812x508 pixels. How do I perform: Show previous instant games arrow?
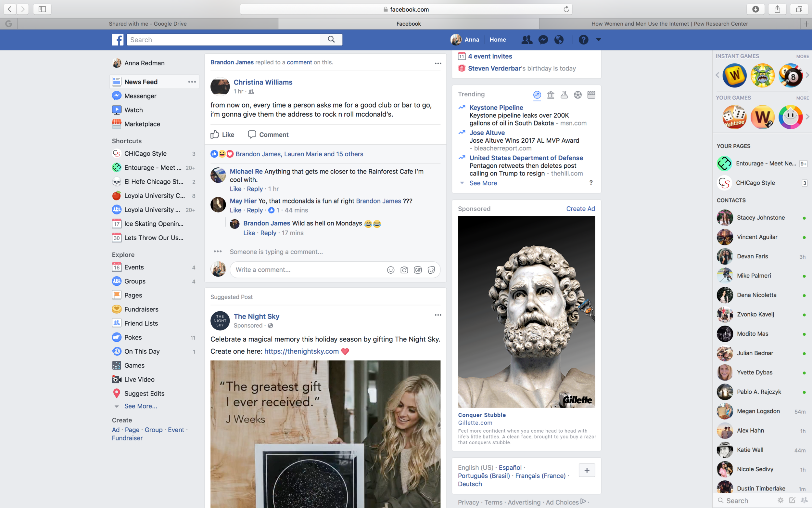tap(717, 75)
